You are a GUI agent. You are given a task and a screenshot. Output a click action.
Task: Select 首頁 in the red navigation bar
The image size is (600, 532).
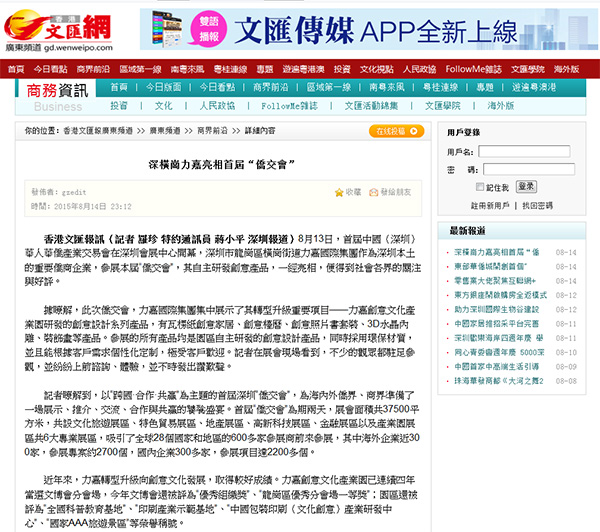(x=16, y=69)
